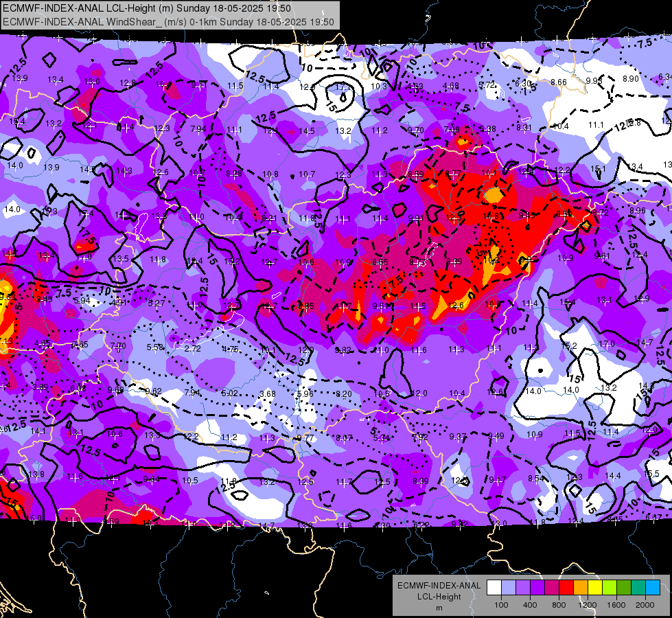Click the grid value 3.68

268,393
